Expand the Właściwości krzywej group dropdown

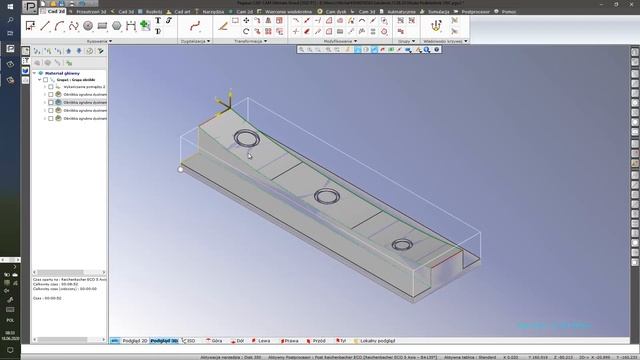(x=466, y=41)
